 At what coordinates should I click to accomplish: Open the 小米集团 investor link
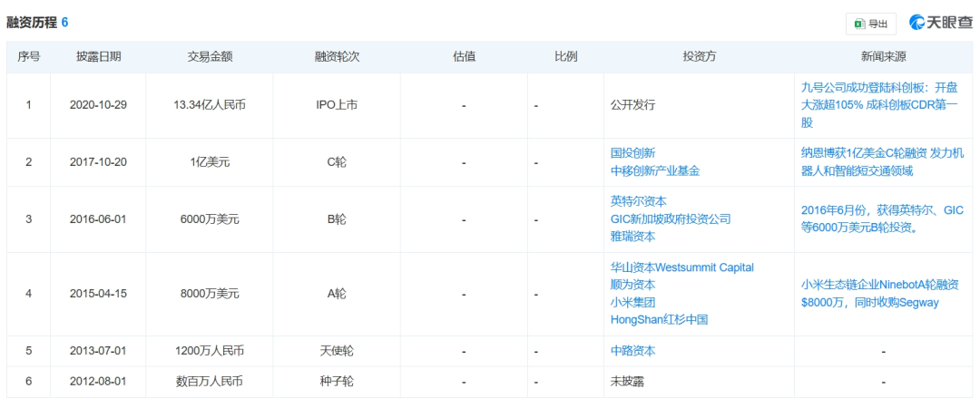pyautogui.click(x=632, y=302)
